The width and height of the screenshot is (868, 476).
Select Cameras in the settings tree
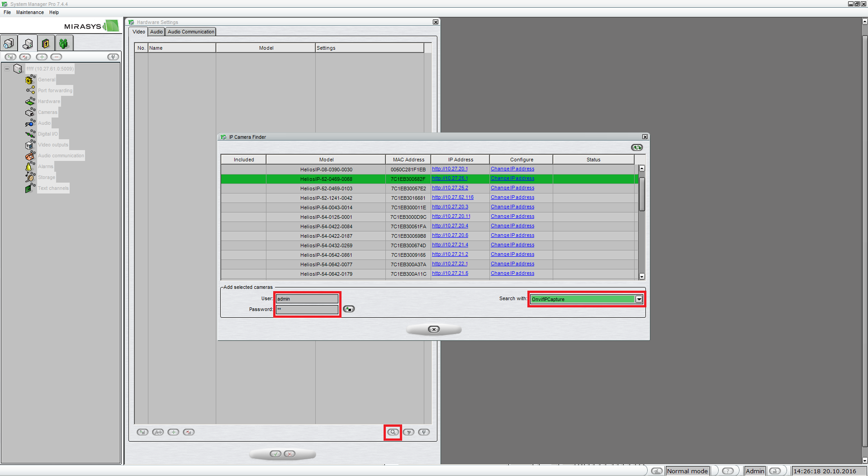[47, 112]
